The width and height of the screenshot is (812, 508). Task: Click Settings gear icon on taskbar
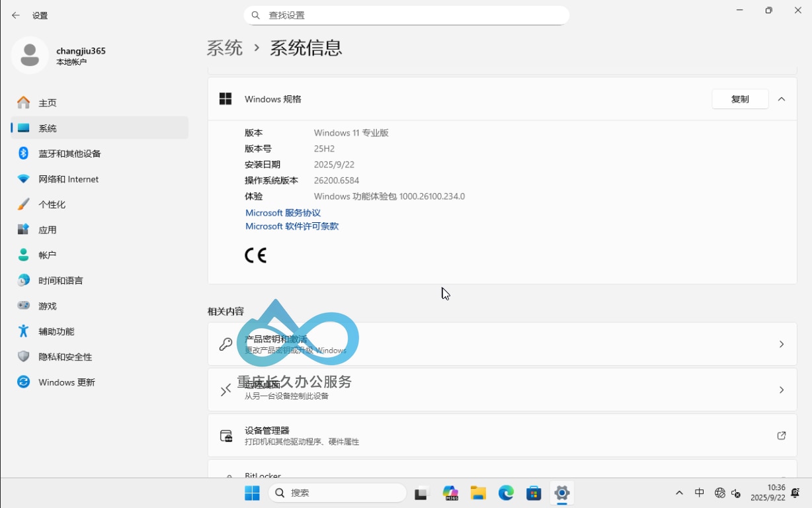[561, 493]
